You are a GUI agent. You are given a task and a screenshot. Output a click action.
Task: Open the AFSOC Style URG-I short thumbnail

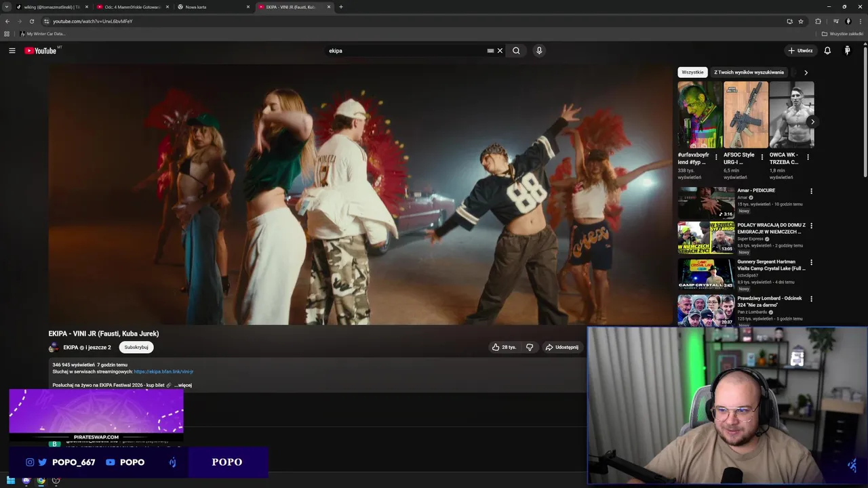pyautogui.click(x=746, y=115)
